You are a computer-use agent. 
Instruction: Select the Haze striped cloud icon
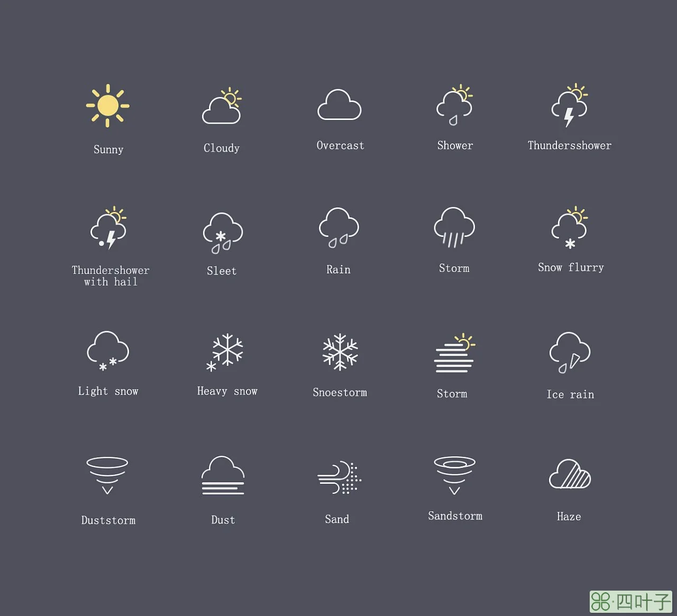click(x=570, y=474)
